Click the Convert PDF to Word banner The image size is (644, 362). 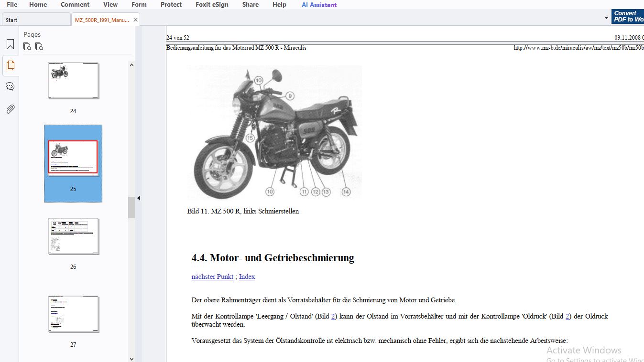coord(628,16)
